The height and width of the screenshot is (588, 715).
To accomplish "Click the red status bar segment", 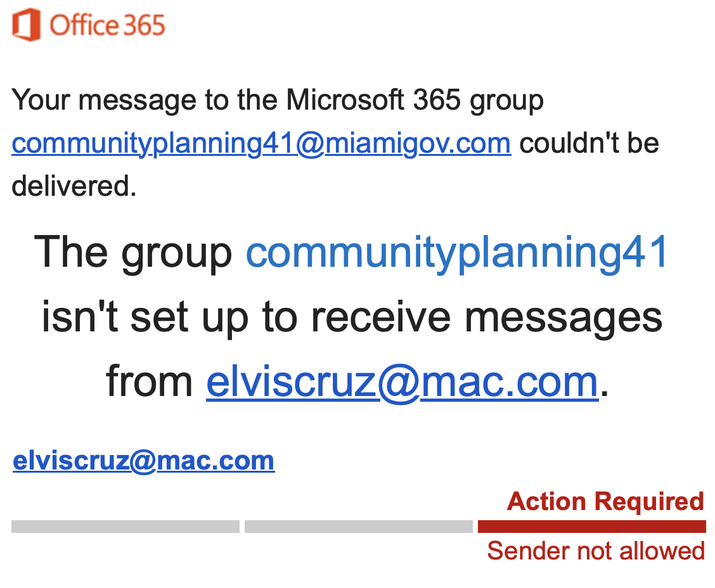I will pos(591,527).
